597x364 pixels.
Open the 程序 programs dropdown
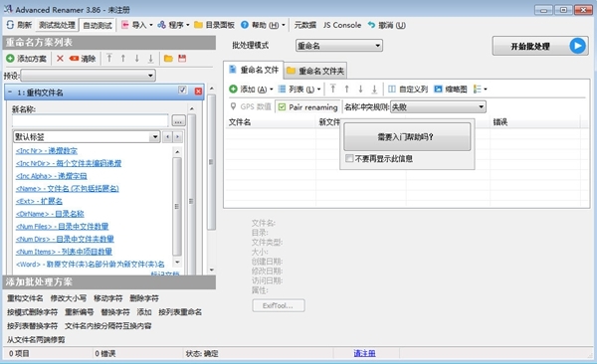(173, 25)
